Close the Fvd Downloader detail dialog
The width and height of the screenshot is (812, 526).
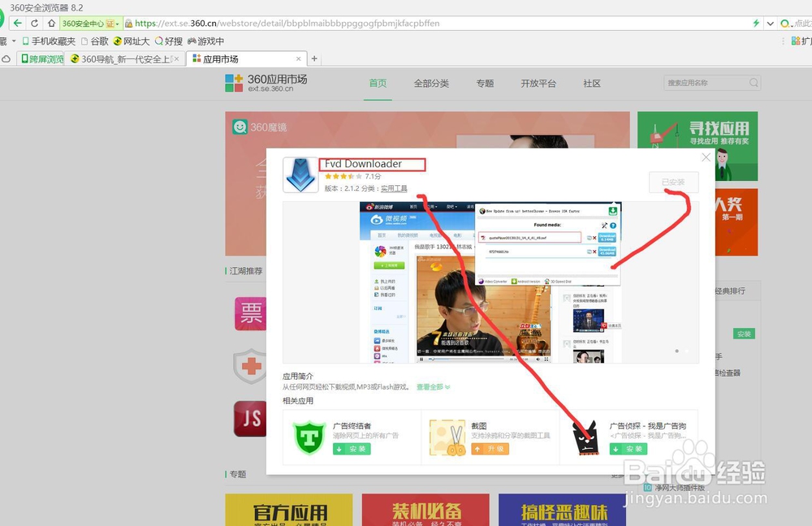706,157
